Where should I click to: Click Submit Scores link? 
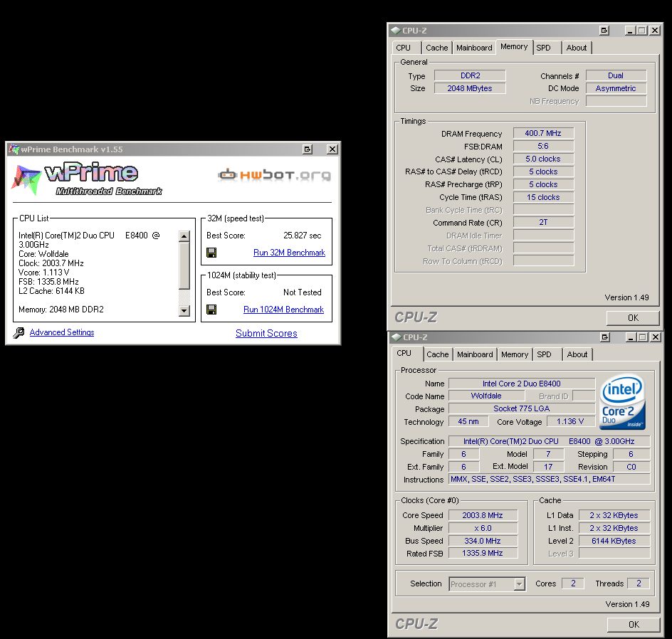point(266,333)
